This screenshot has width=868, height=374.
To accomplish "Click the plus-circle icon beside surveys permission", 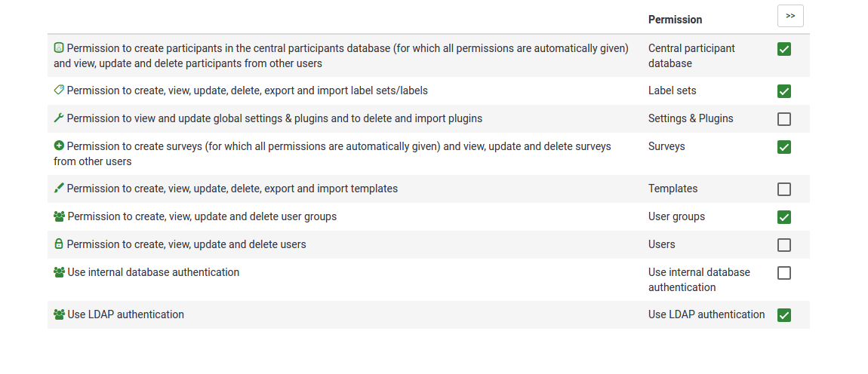I will 59,146.
